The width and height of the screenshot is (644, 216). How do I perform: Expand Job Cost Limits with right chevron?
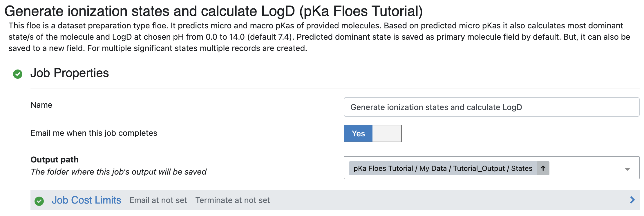tap(633, 200)
